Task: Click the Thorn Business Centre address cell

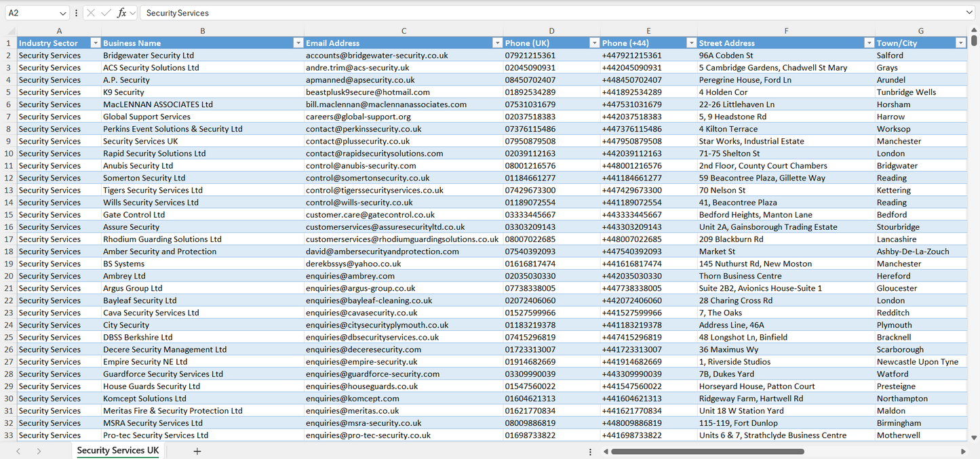Action: [786, 276]
